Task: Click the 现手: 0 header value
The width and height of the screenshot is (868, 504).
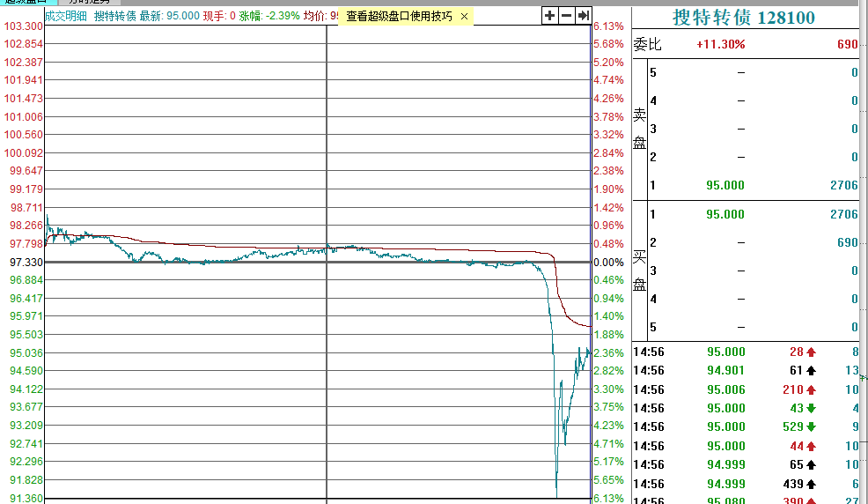Action: 219,16
